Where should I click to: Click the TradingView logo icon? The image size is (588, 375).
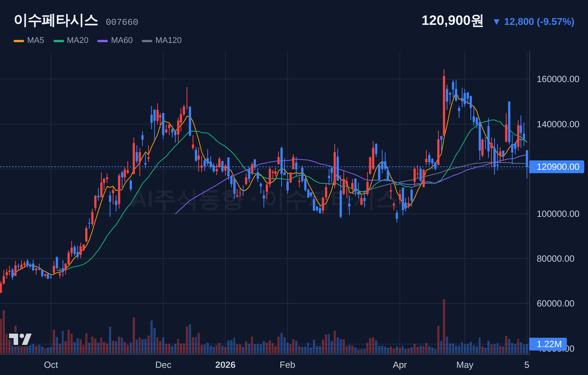point(20,339)
